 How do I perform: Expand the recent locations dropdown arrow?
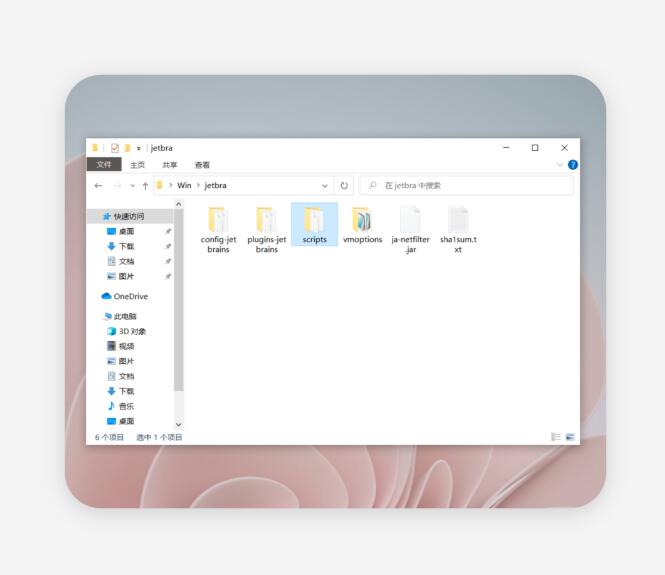[132, 186]
